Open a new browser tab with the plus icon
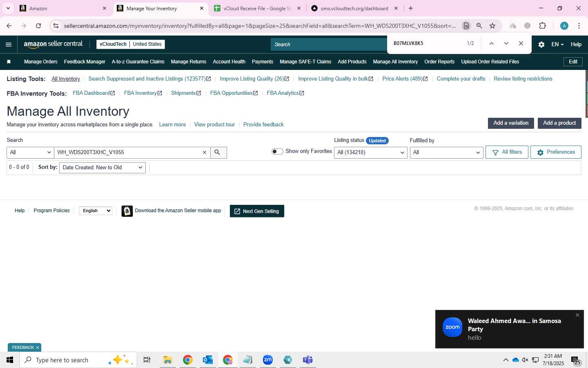The width and height of the screenshot is (588, 368). pyautogui.click(x=411, y=8)
